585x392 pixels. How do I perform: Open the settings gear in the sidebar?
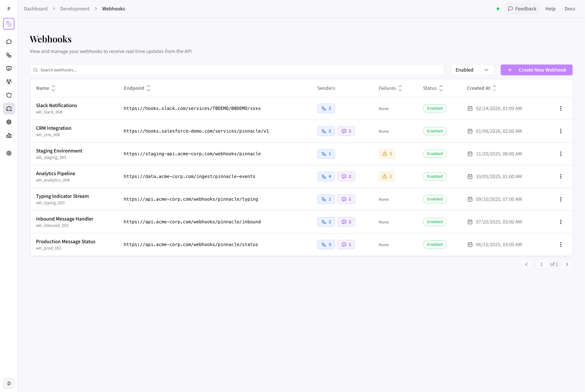pyautogui.click(x=9, y=153)
